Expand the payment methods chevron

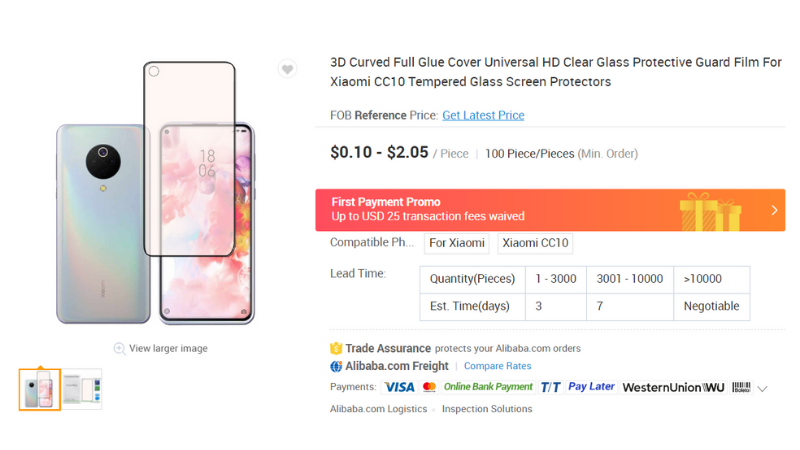coord(763,388)
